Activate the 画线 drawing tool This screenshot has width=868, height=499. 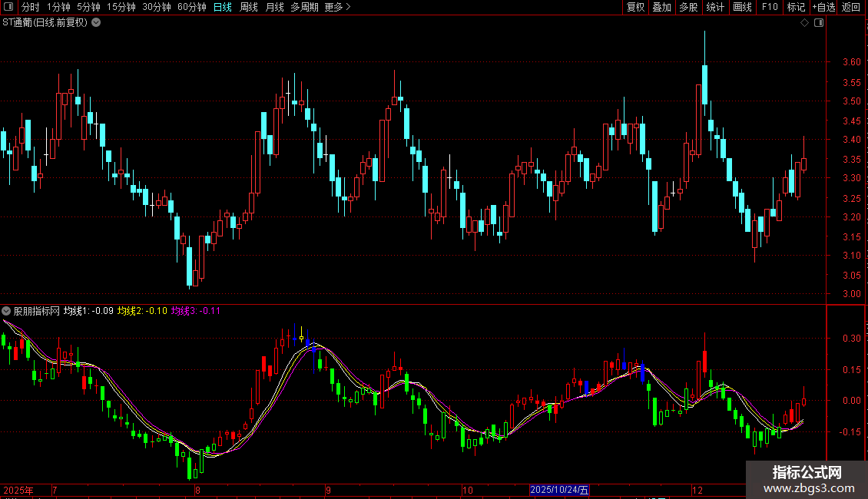tap(742, 7)
